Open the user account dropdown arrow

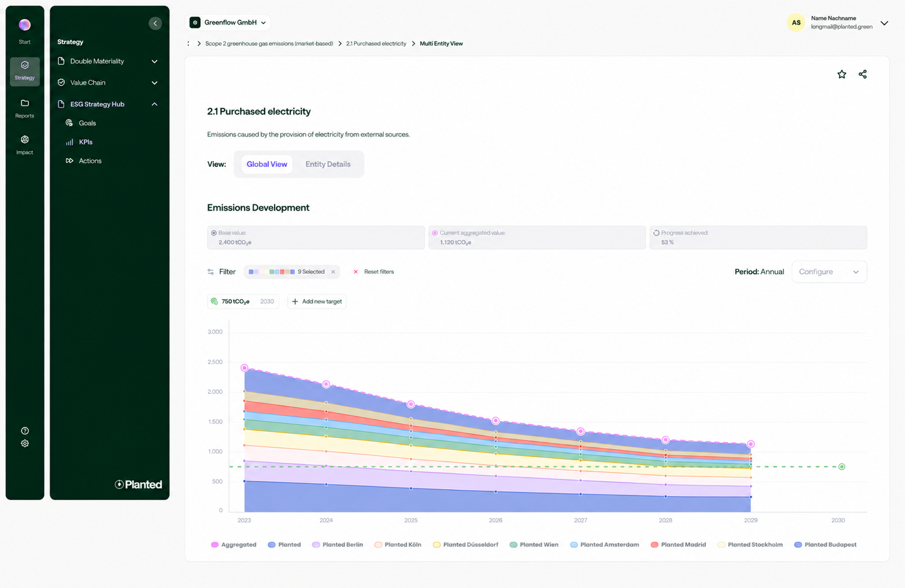[884, 23]
